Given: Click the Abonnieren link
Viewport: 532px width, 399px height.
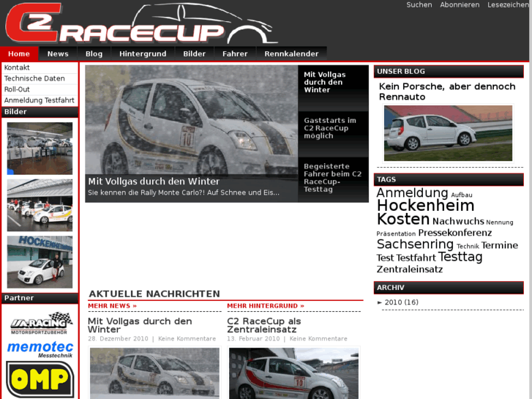Looking at the screenshot, I should coord(460,4).
